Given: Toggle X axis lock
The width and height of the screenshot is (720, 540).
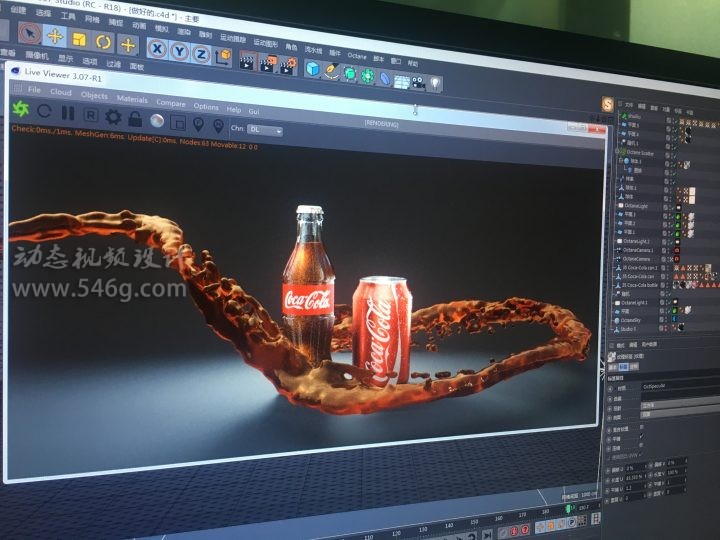Looking at the screenshot, I should (157, 50).
